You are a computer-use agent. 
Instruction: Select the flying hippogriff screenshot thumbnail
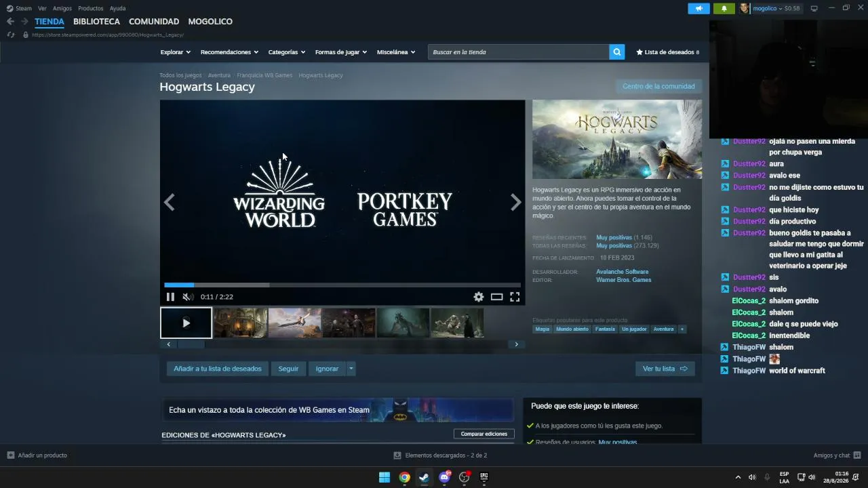pyautogui.click(x=294, y=323)
